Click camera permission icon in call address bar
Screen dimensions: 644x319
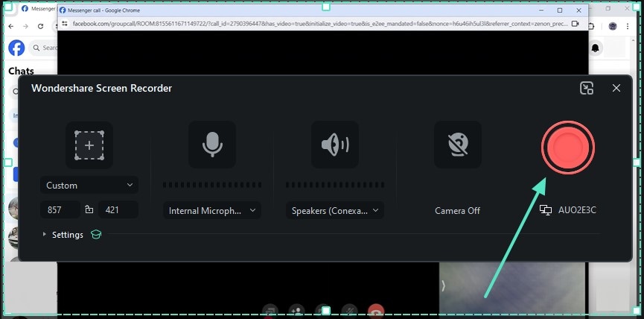tap(575, 24)
